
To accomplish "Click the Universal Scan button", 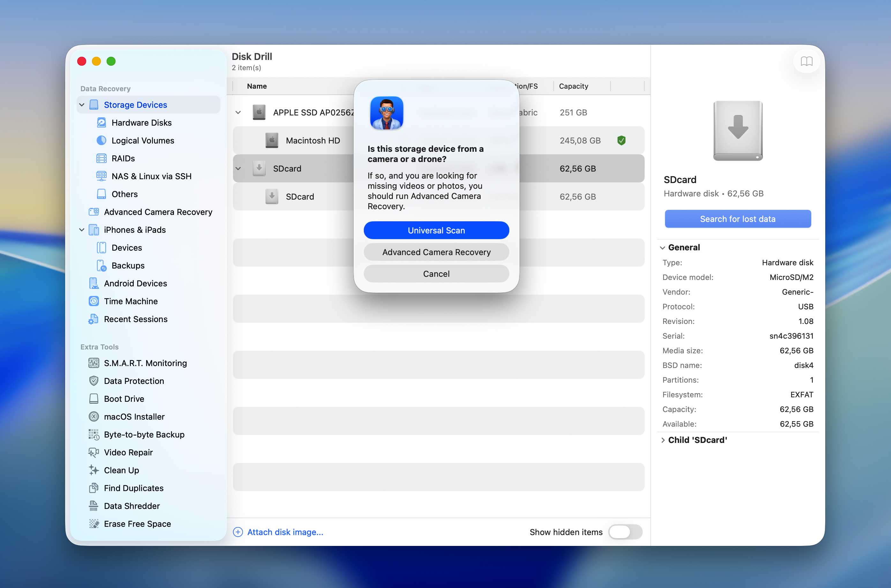I will pos(436,230).
